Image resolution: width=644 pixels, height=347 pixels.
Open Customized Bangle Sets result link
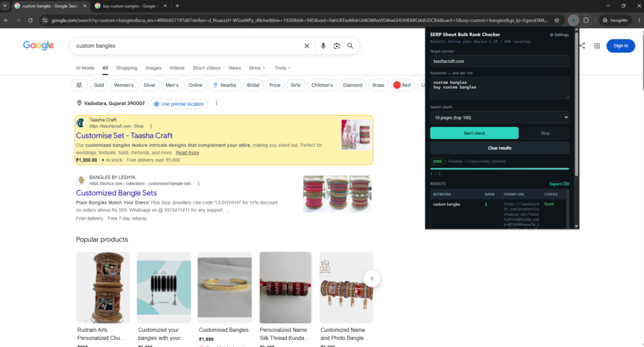[116, 193]
